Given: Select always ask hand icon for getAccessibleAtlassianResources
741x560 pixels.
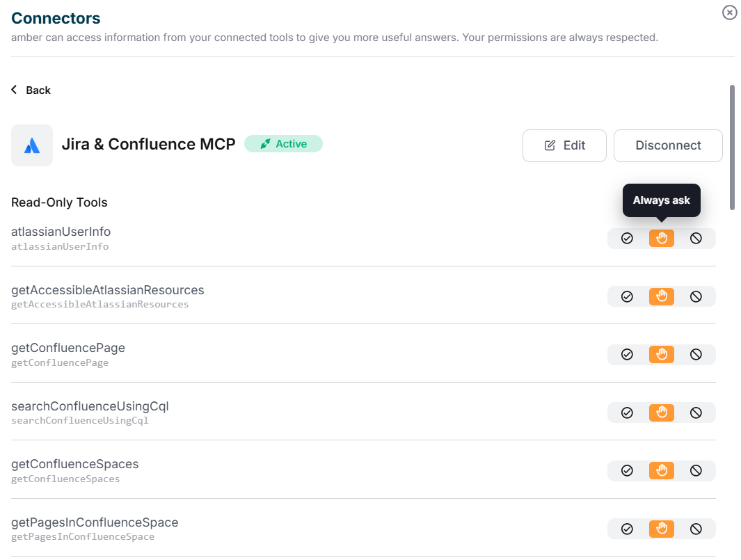Looking at the screenshot, I should (661, 296).
